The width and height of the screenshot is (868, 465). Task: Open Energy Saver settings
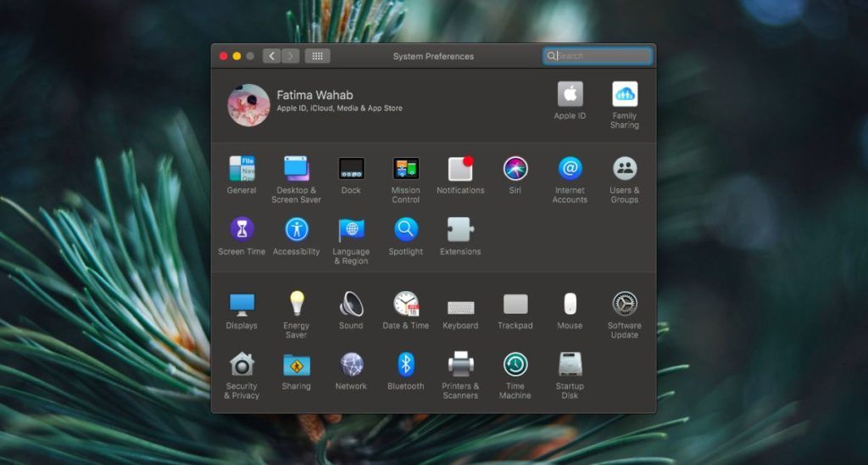pos(297,304)
